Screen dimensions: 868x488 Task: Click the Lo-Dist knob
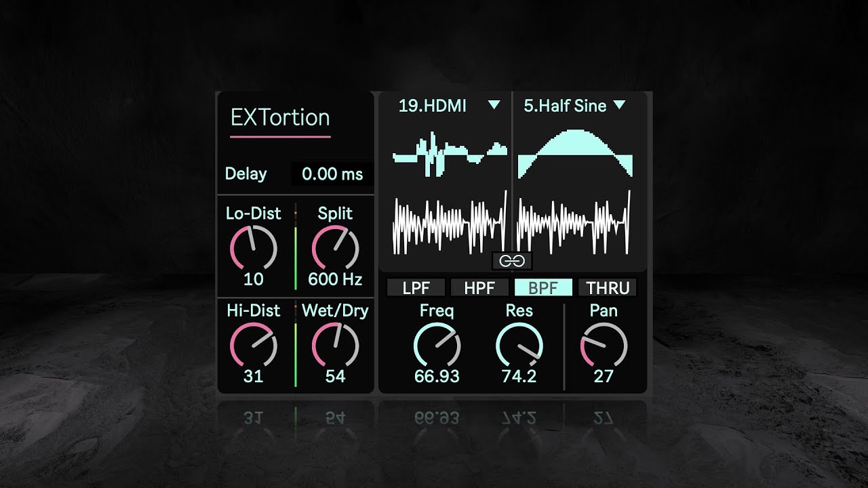[x=254, y=248]
